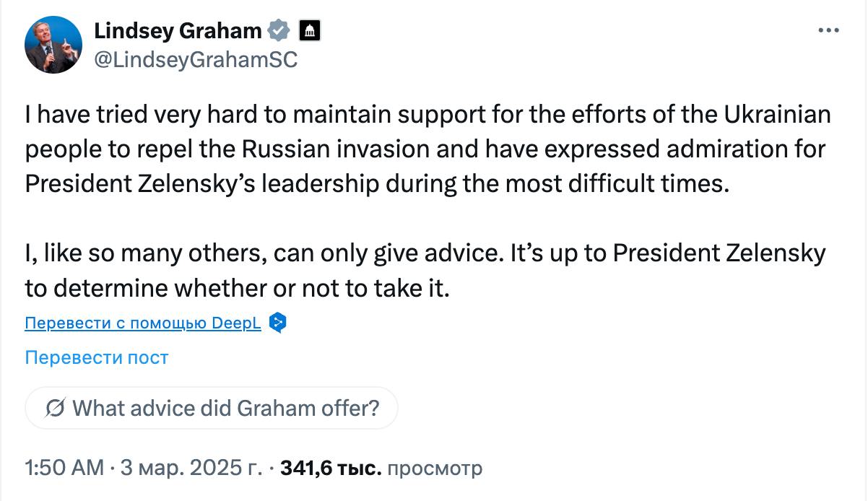Click the Grok icon in the suggestion pill
This screenshot has height=501, width=868.
pos(54,409)
